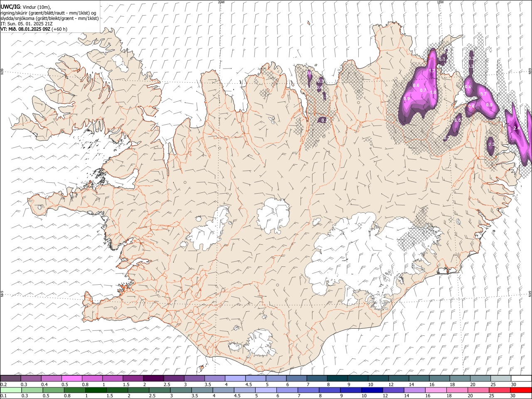Pick the deepest dark purple 1.5 mm snow swatch

153,378
